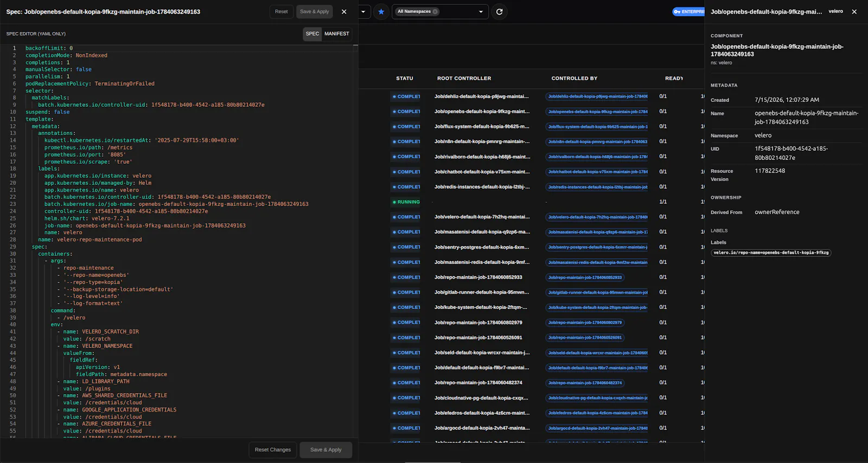The width and height of the screenshot is (868, 463).
Task: Click editor line number 29
Action: click(12, 247)
